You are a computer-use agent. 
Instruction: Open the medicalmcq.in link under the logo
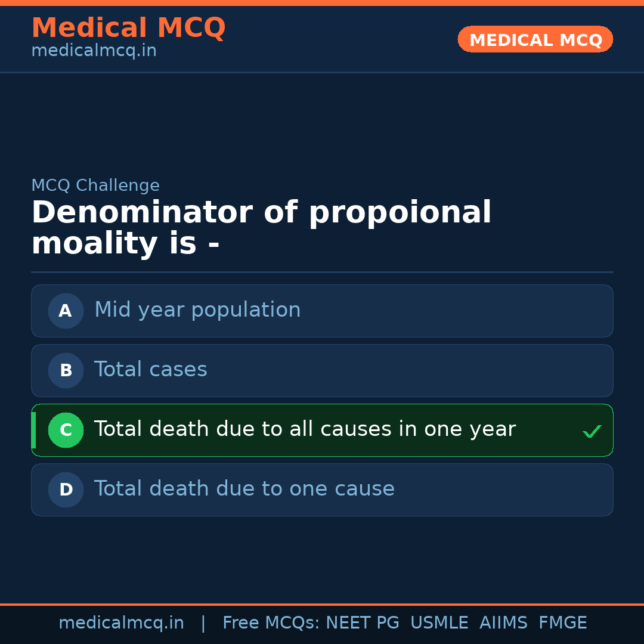click(x=93, y=50)
